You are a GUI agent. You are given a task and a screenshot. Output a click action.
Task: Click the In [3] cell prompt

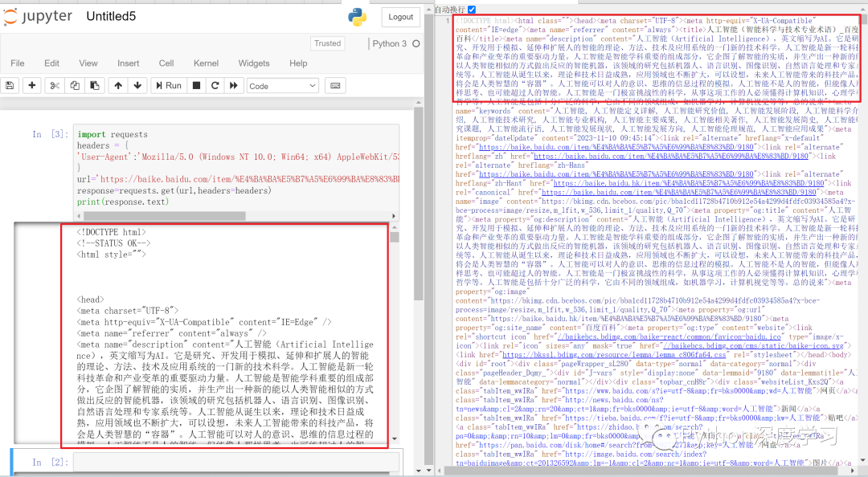point(50,134)
